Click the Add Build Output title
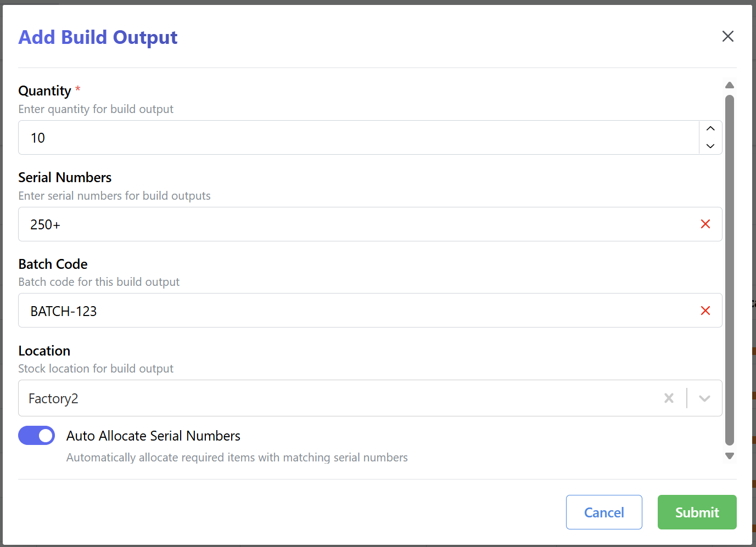Viewport: 756px width, 547px height. [98, 37]
